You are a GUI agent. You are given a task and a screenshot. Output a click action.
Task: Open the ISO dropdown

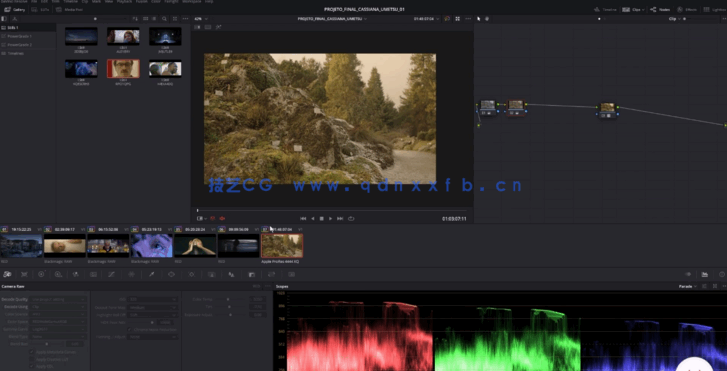pos(153,300)
